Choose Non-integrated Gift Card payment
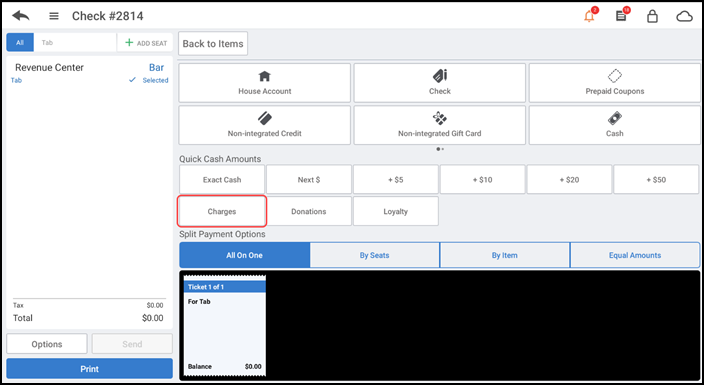Image resolution: width=704 pixels, height=385 pixels. click(x=440, y=125)
